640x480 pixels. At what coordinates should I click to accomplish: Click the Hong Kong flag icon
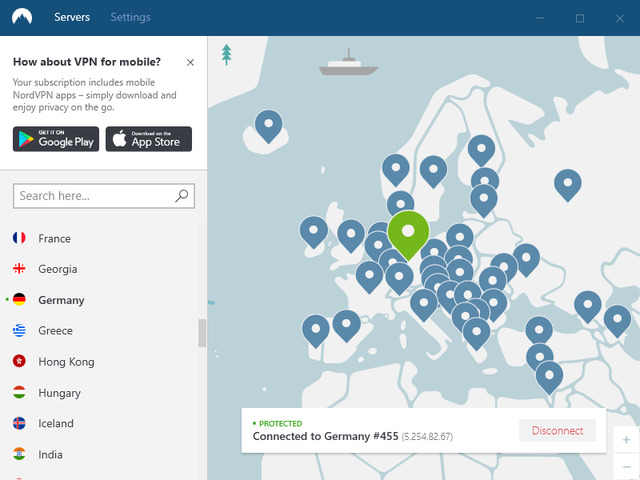tap(19, 362)
